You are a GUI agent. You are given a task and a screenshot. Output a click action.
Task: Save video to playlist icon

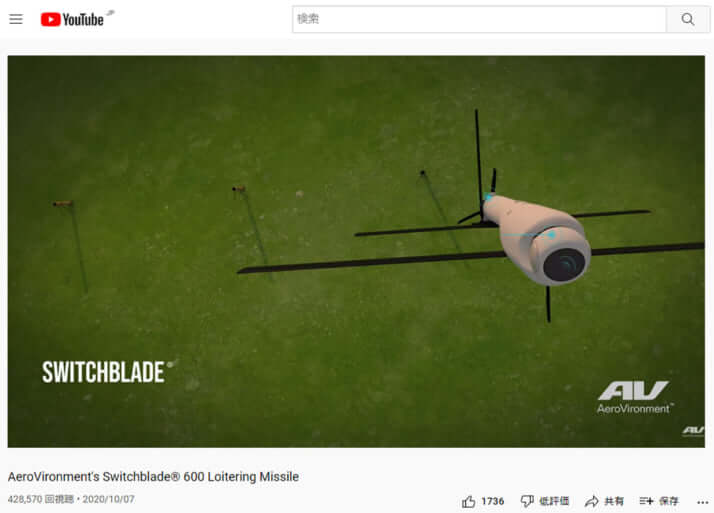point(646,501)
